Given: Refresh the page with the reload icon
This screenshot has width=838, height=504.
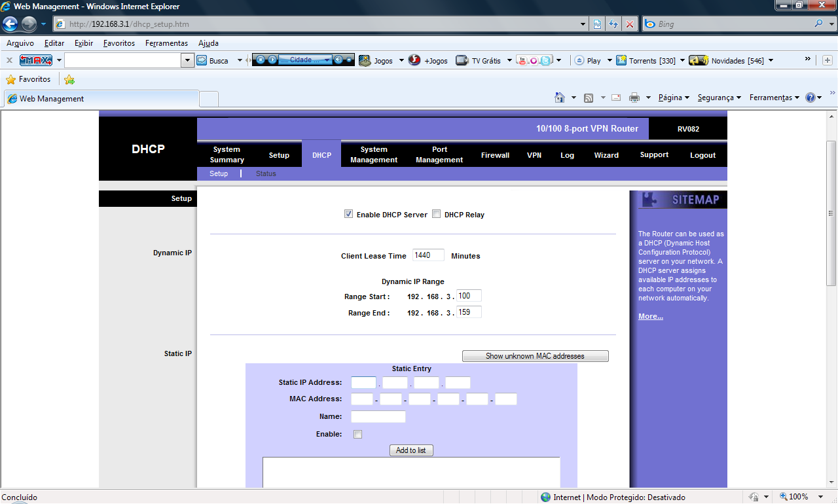Looking at the screenshot, I should pos(613,24).
